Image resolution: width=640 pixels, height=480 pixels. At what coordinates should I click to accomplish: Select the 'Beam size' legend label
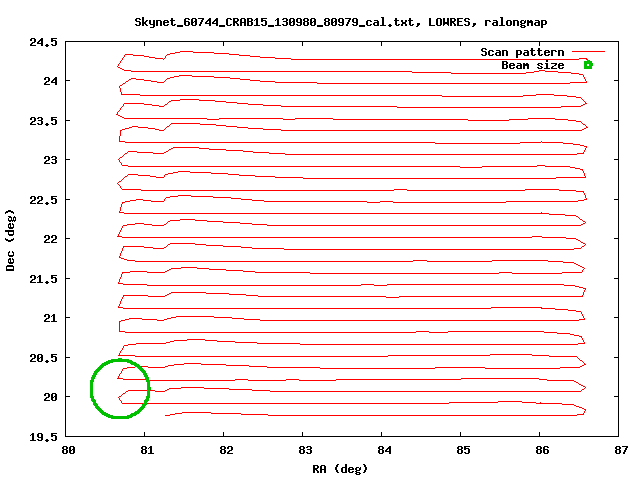pos(533,65)
